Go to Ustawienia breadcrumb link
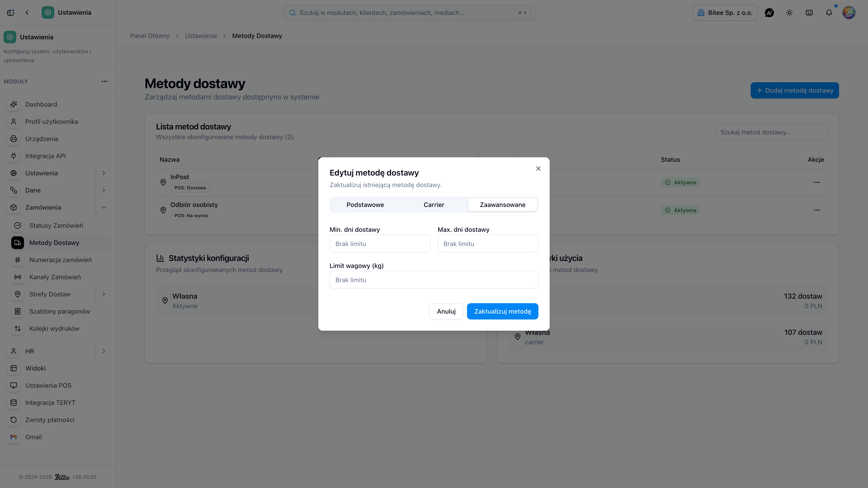The height and width of the screenshot is (488, 868). (201, 36)
